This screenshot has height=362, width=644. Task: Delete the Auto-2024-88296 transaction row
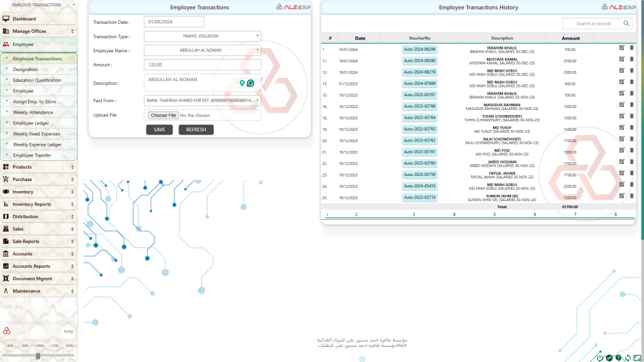click(631, 48)
